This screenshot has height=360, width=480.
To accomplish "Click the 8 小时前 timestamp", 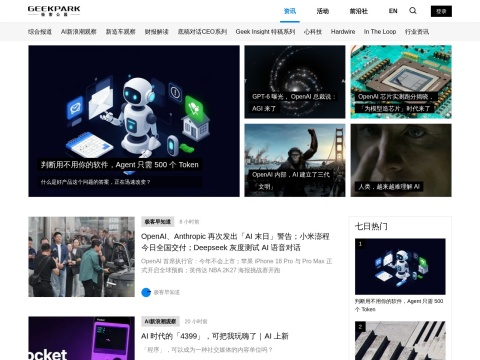I will 189,222.
